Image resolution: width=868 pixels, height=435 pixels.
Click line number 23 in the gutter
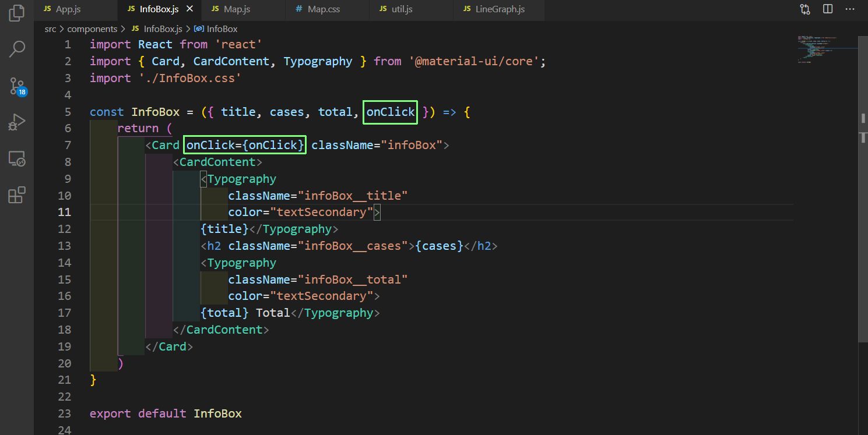point(64,413)
